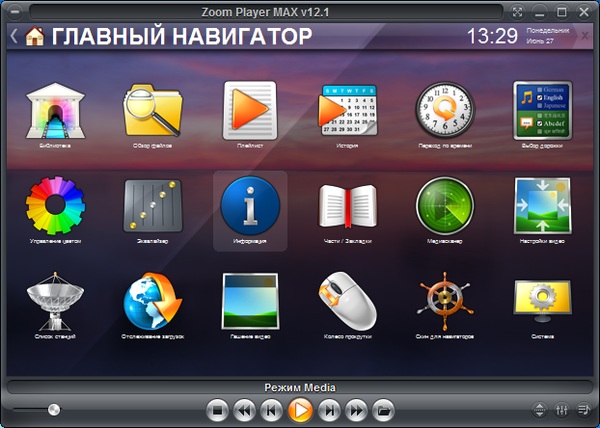Open the audio track selection icon
Image resolution: width=600 pixels, height=428 pixels.
coord(541,110)
